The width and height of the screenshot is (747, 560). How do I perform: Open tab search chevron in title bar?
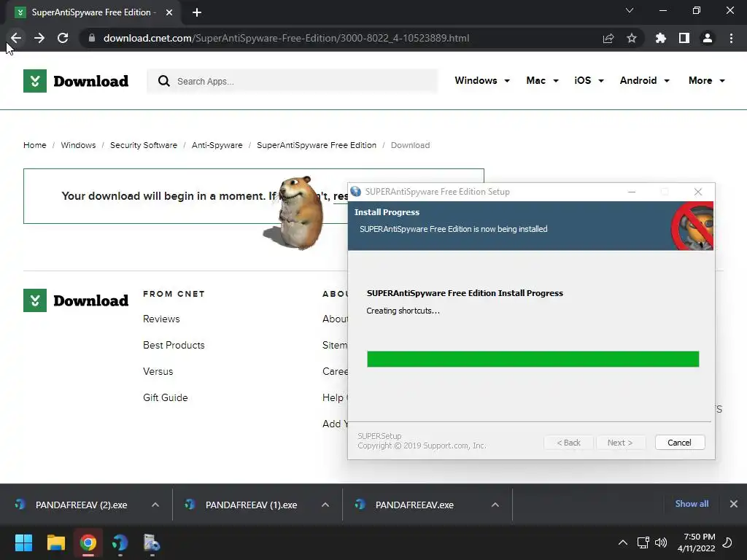click(x=630, y=10)
